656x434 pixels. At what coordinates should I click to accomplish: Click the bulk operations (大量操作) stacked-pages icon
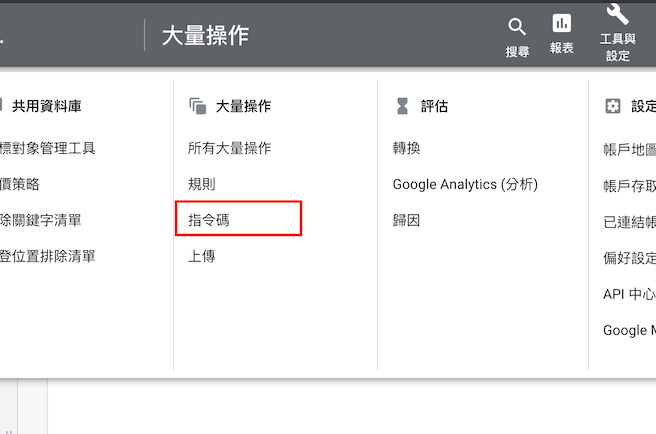(197, 106)
